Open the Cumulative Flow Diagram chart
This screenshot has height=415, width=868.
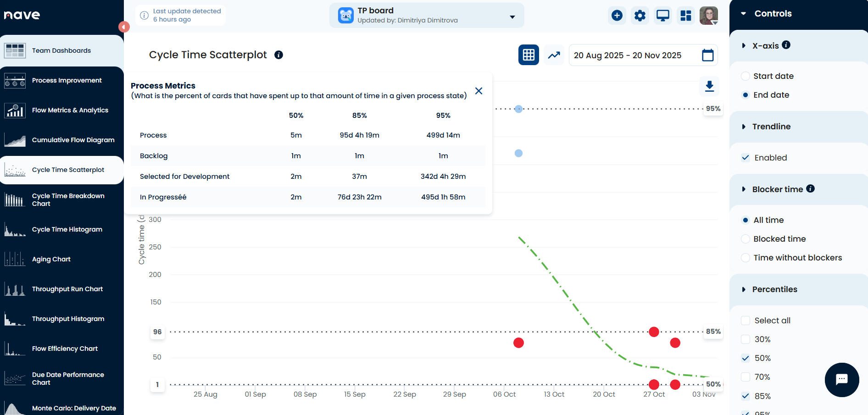click(73, 140)
